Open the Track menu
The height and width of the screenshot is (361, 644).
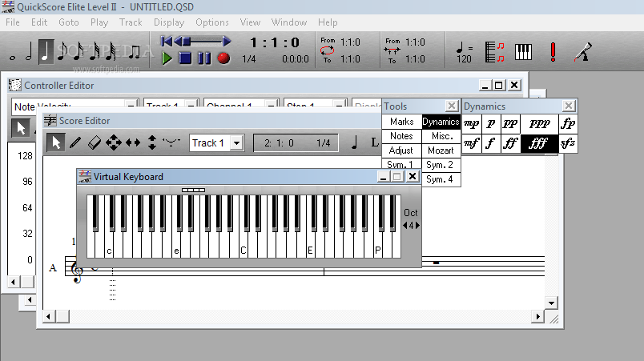pos(131,22)
